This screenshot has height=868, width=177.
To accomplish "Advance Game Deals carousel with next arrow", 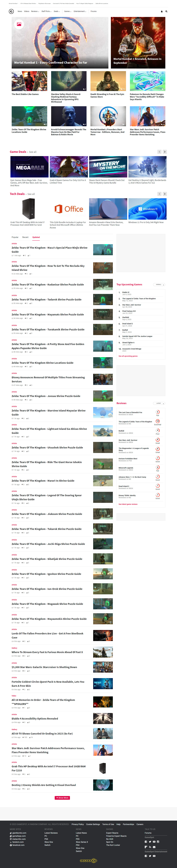I will tap(165, 152).
